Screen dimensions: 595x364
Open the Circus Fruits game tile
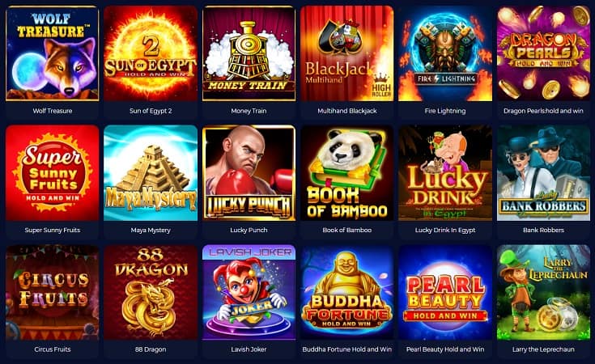[x=53, y=292]
